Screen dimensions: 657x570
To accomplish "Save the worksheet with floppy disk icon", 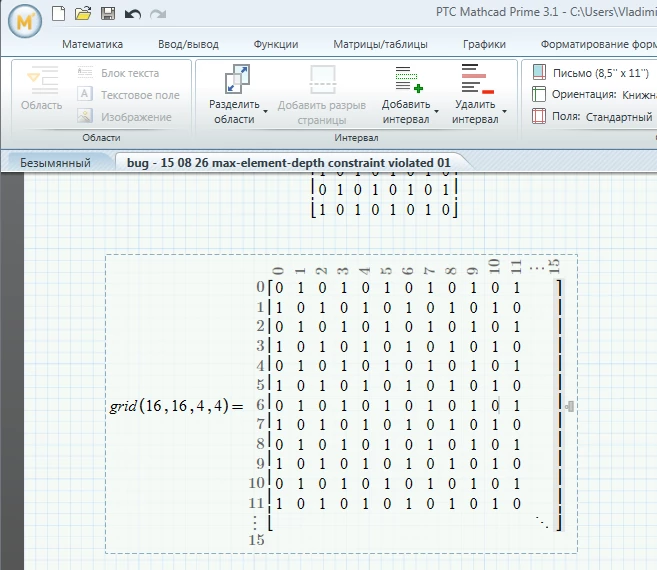I will 108,13.
